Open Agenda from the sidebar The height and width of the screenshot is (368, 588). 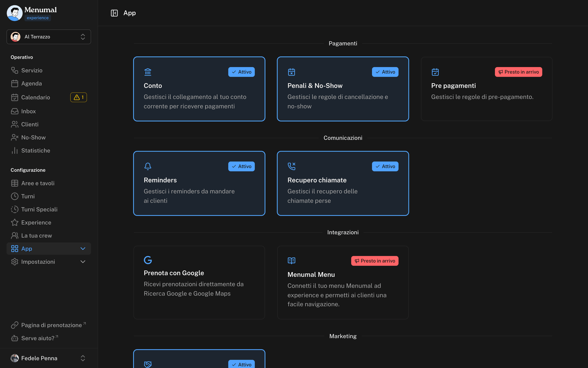49,84
